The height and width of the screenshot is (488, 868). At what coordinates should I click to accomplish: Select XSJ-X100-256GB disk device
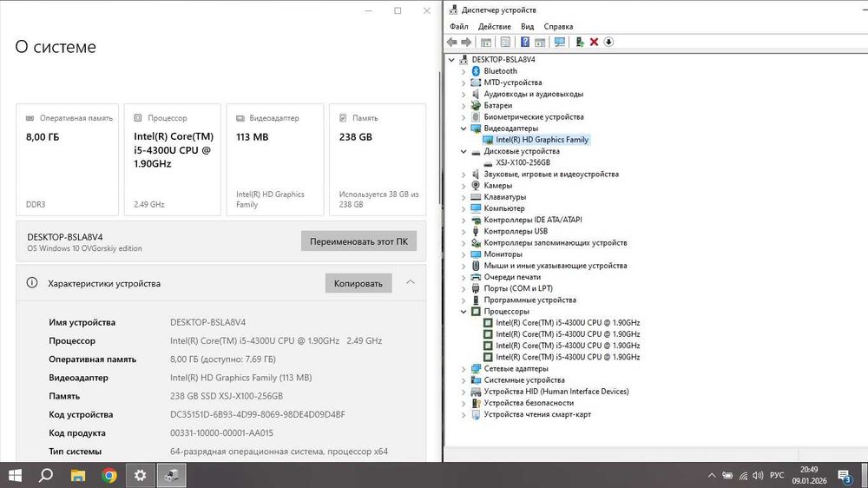coord(523,163)
